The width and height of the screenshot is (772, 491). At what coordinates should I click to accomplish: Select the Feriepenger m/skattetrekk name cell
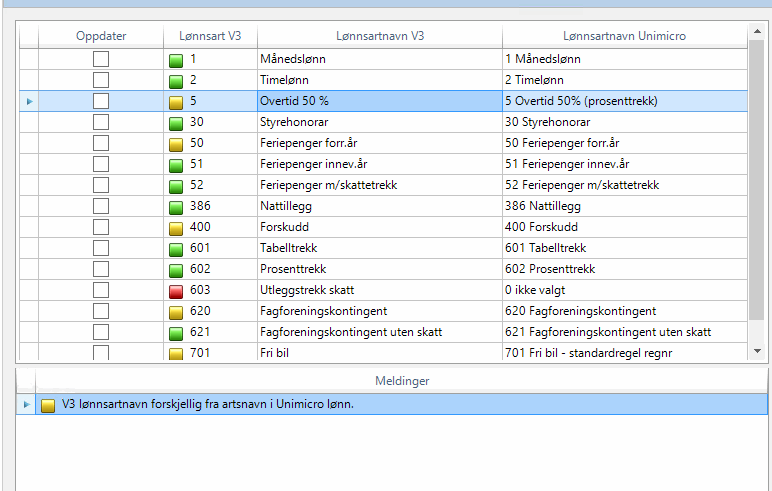(379, 185)
